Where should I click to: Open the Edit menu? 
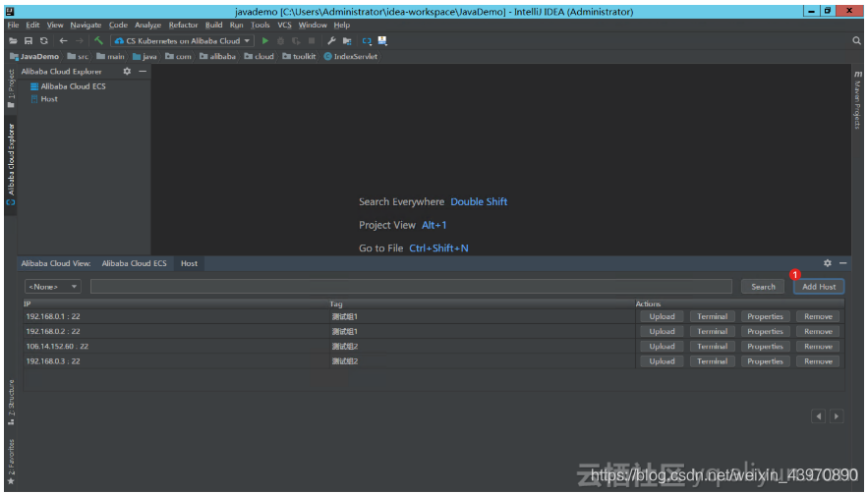(x=32, y=25)
